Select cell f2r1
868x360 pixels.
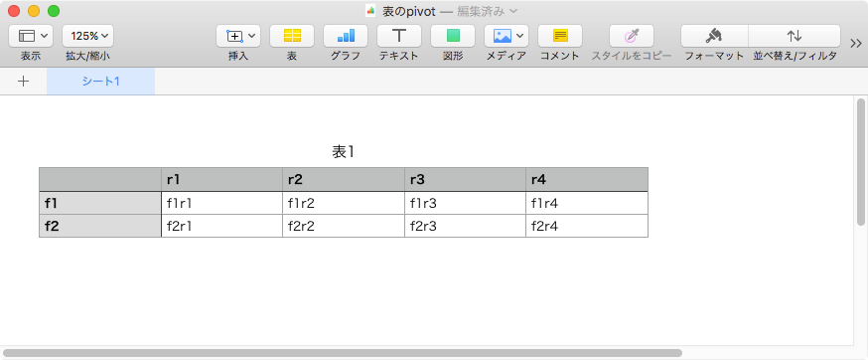click(x=222, y=226)
